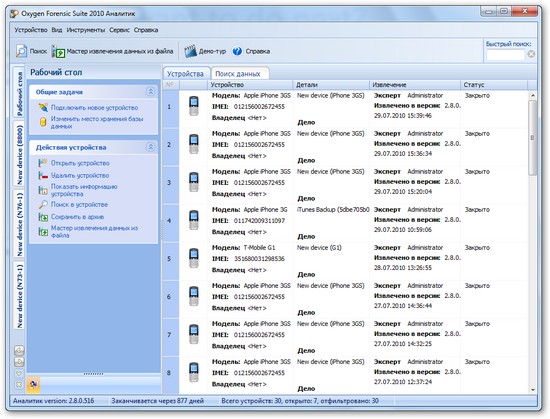This screenshot has height=419, width=550.
Task: Click the Открыть устройство link
Action: (80, 163)
